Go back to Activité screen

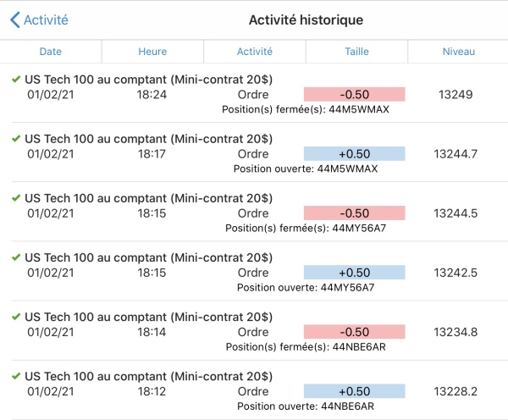[x=47, y=19]
